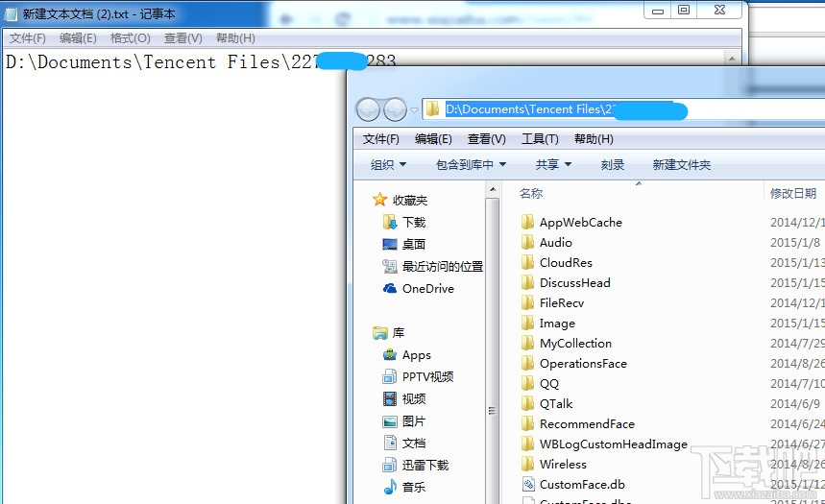Open the 图片 library

pyautogui.click(x=414, y=421)
